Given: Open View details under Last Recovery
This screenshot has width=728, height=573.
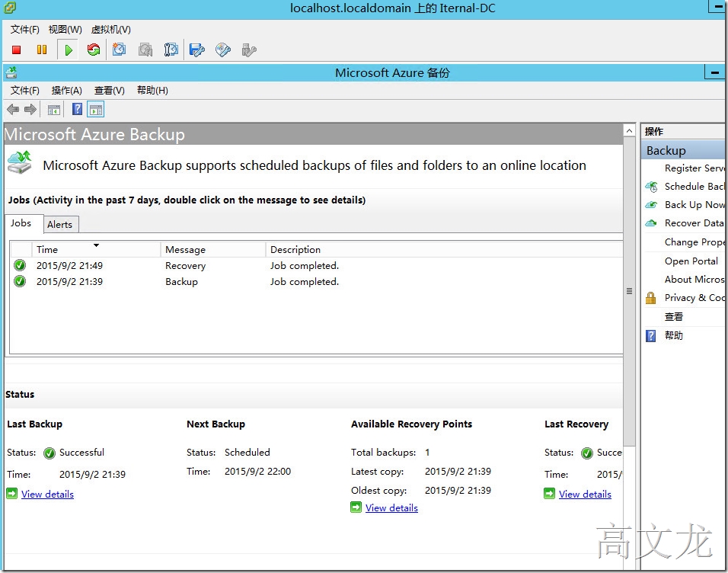Looking at the screenshot, I should [585, 494].
